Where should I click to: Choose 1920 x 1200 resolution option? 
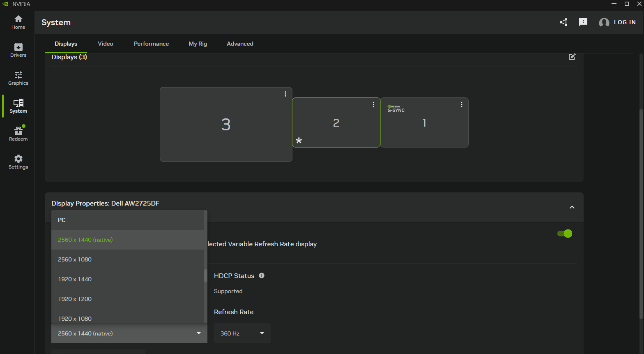128,299
